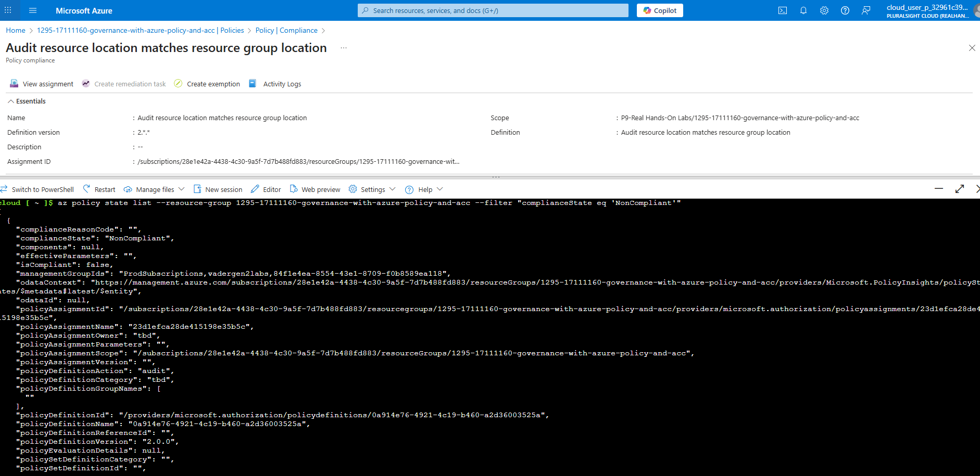Open the Manage files dropdown
The width and height of the screenshot is (980, 476).
click(x=154, y=189)
